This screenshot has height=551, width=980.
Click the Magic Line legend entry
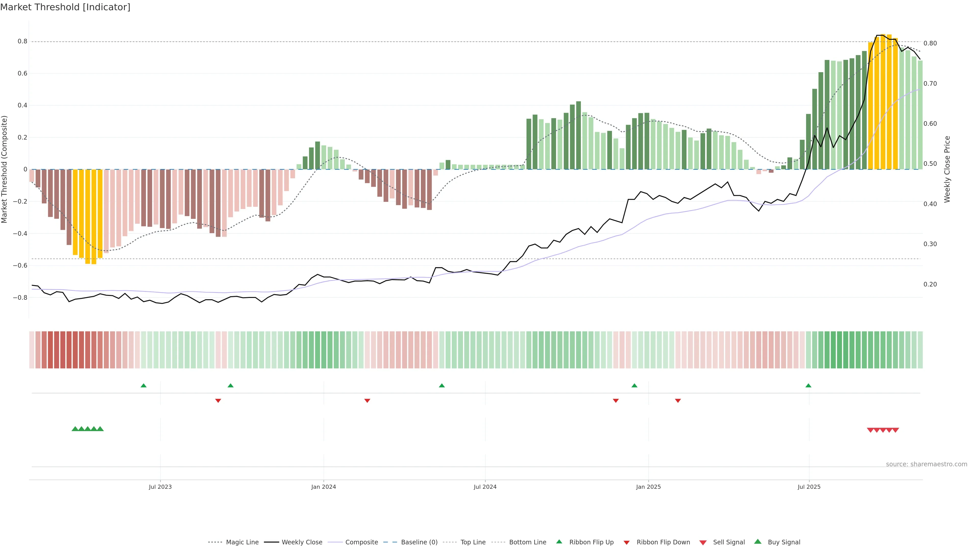tap(242, 542)
